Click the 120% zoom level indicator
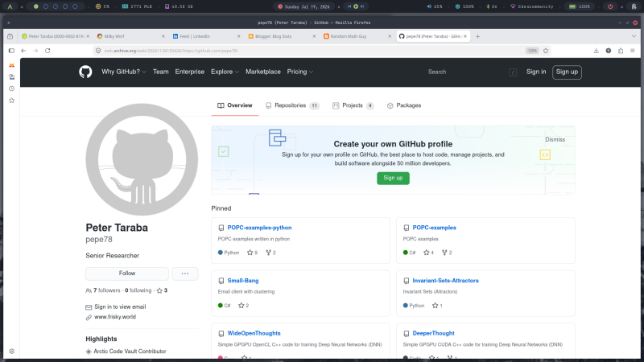This screenshot has width=644, height=362. pyautogui.click(x=532, y=51)
